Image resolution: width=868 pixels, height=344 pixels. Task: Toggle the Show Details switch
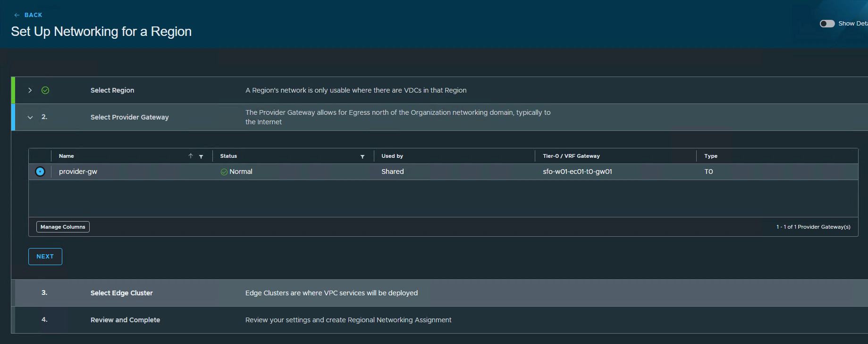[827, 24]
